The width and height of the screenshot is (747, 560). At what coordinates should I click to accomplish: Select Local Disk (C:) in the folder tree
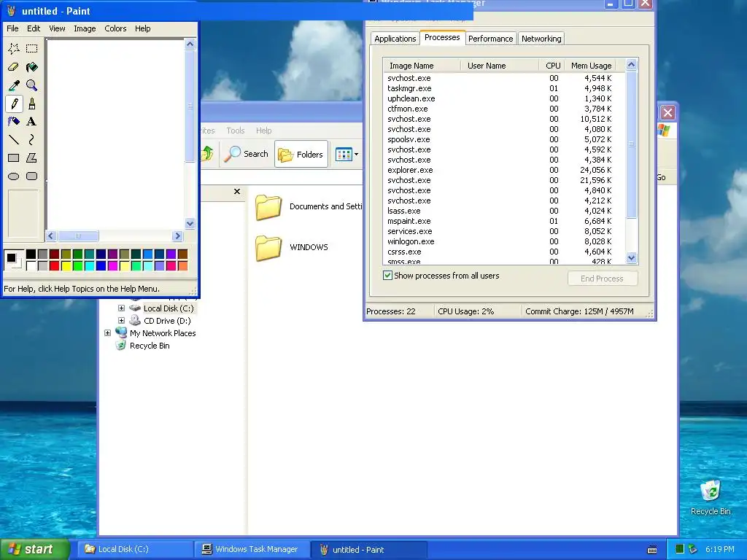[x=169, y=308]
